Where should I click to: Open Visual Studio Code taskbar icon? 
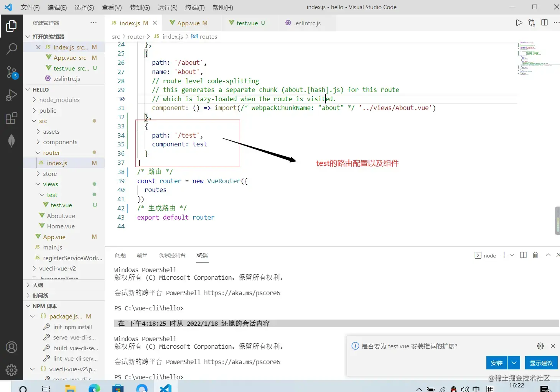click(165, 388)
